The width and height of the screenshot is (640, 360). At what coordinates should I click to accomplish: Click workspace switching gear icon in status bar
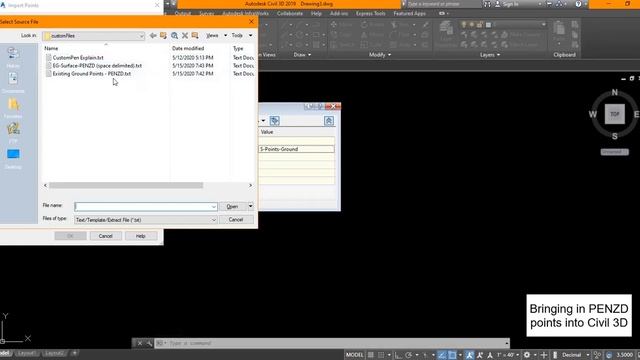(x=527, y=355)
